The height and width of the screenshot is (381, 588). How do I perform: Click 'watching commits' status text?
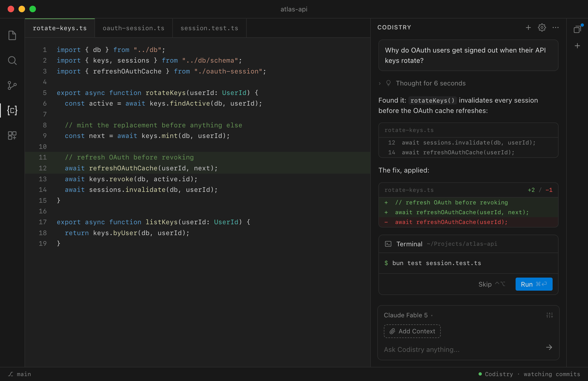pos(552,374)
